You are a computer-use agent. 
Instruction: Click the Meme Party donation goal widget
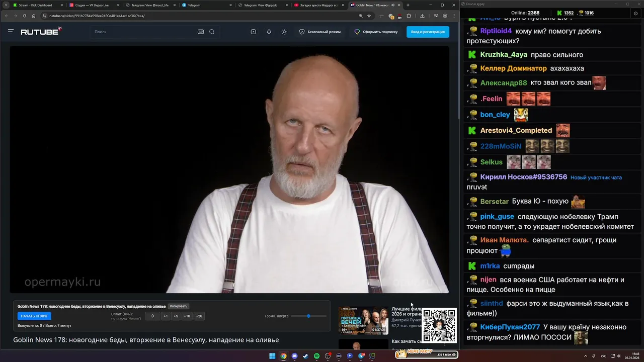tap(426, 354)
